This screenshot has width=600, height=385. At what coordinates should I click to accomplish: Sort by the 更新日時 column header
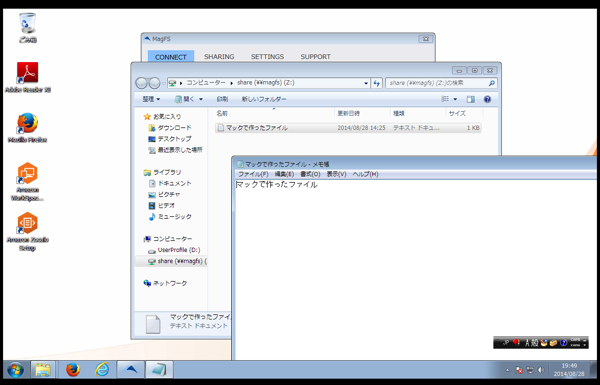(363, 113)
